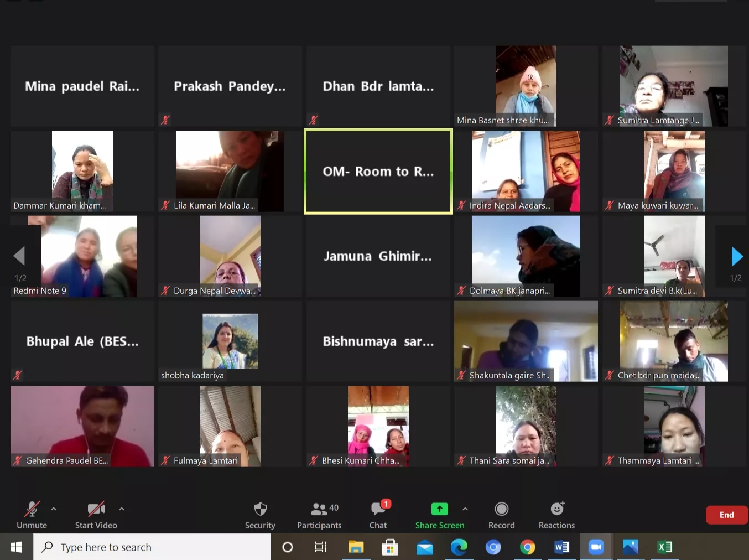
Task: Click muted mic icon beside Gehendra Paudel name
Action: (x=18, y=460)
